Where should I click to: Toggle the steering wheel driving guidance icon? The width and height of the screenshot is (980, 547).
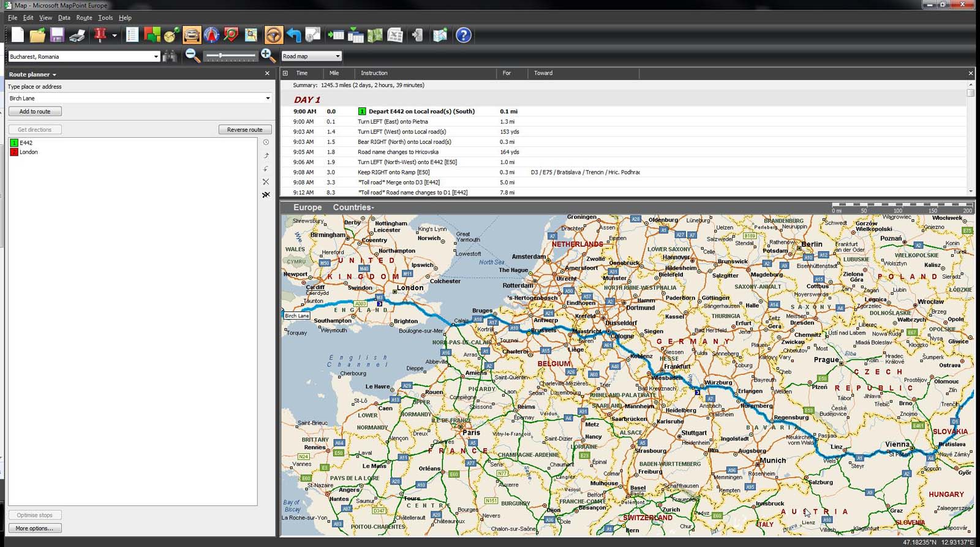click(x=274, y=35)
